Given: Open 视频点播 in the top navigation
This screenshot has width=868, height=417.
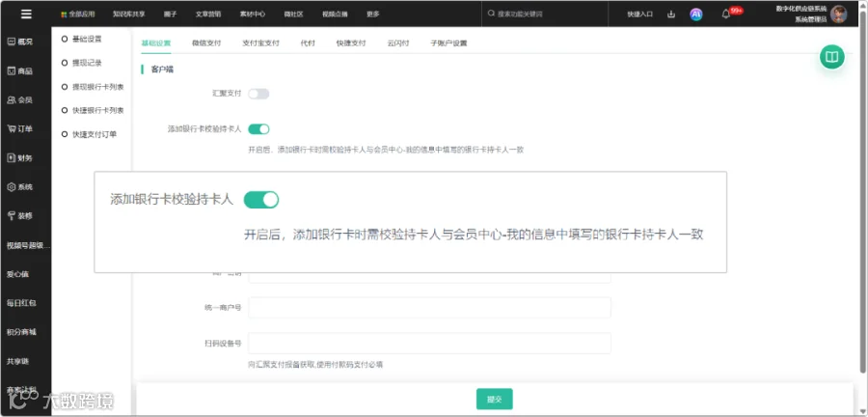Looking at the screenshot, I should point(335,14).
